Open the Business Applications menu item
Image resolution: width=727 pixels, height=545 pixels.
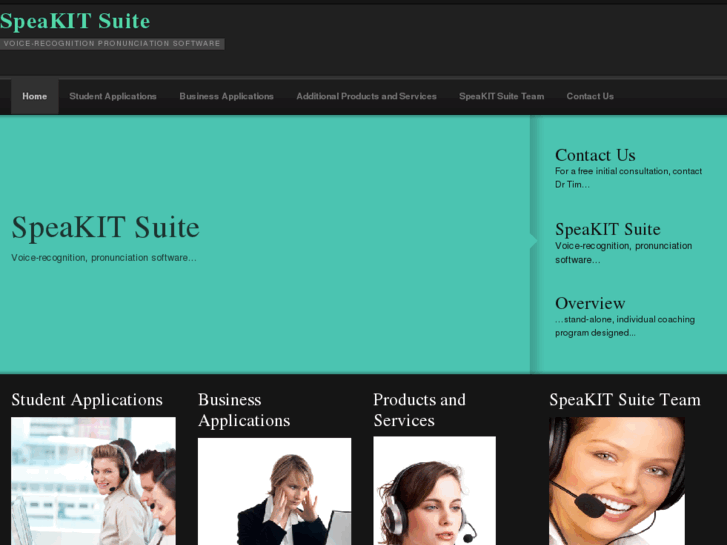(x=226, y=96)
